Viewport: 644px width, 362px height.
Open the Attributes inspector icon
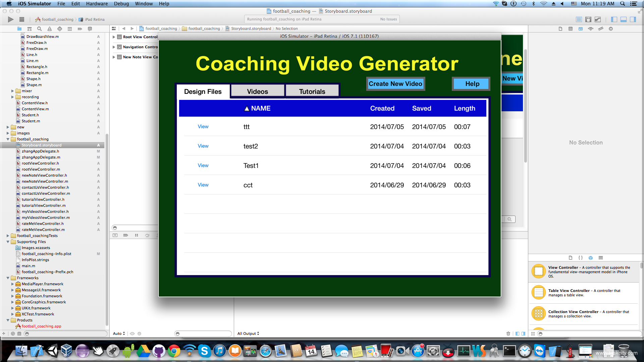point(591,29)
